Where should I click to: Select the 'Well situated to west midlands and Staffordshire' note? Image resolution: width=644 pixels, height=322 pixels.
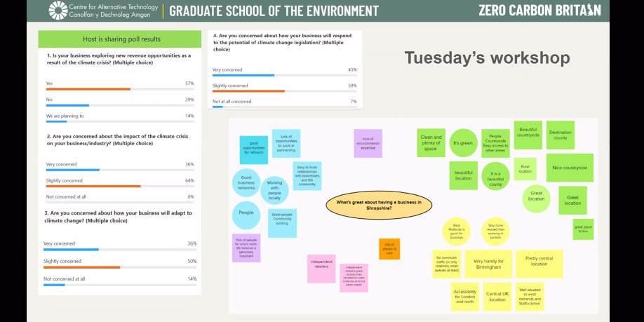tap(530, 297)
